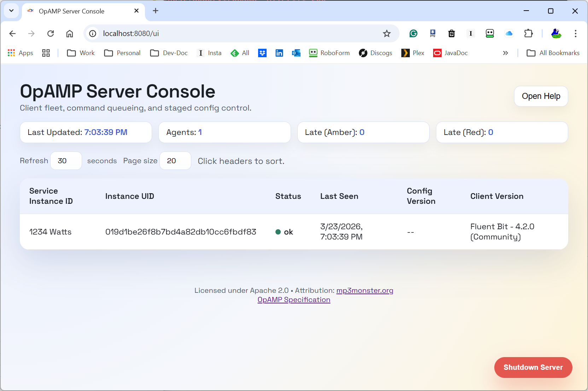This screenshot has height=391, width=588.
Task: Open the Dropbox bookmark icon
Action: 262,53
